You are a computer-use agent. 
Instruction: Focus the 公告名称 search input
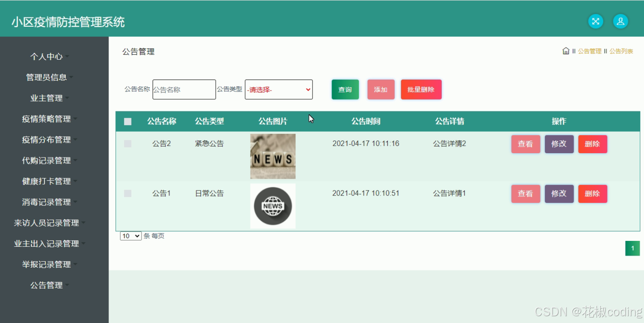click(x=184, y=89)
